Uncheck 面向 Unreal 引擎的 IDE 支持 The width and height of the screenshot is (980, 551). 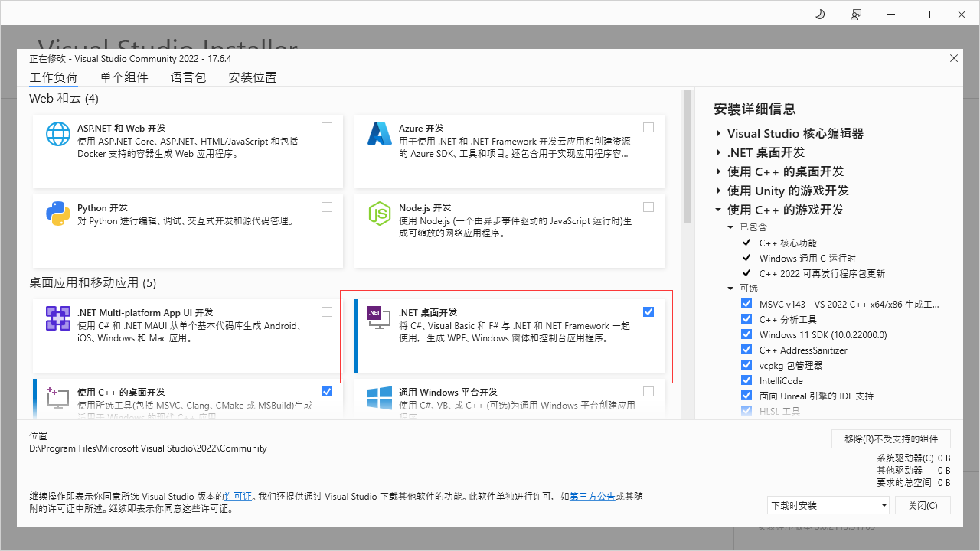(746, 396)
